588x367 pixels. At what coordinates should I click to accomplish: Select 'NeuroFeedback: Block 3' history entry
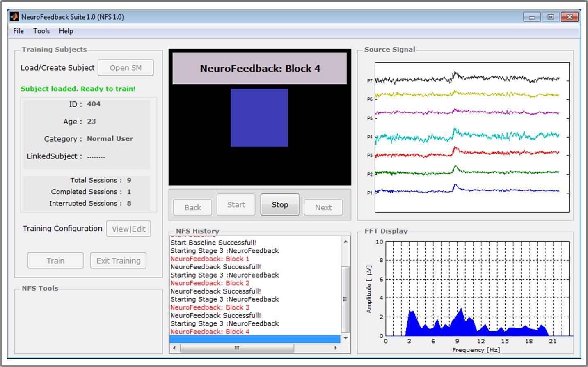tap(210, 307)
